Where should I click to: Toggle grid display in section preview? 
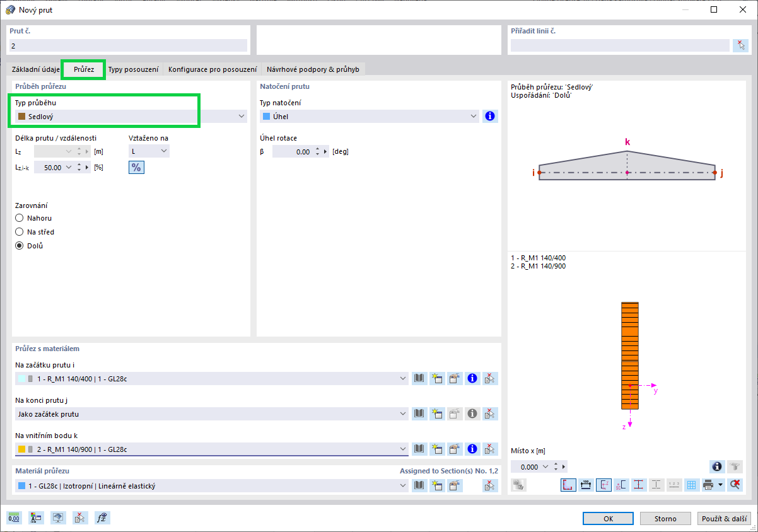tap(692, 485)
